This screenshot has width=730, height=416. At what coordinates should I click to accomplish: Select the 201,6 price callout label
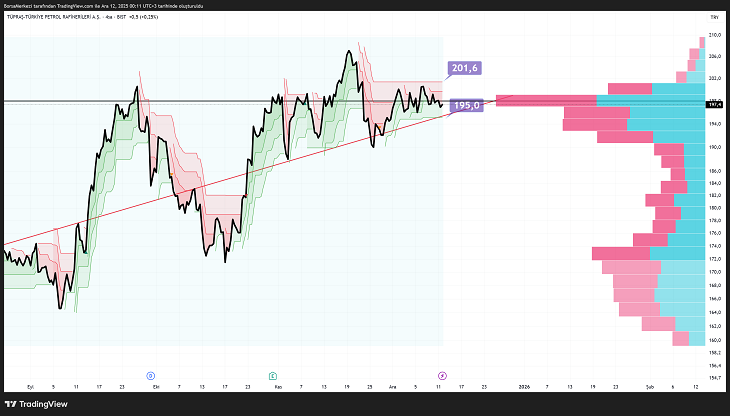click(466, 68)
